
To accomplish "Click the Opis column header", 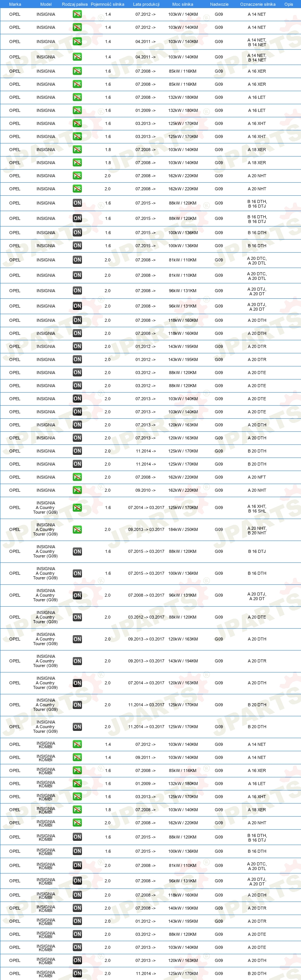I will [289, 4].
